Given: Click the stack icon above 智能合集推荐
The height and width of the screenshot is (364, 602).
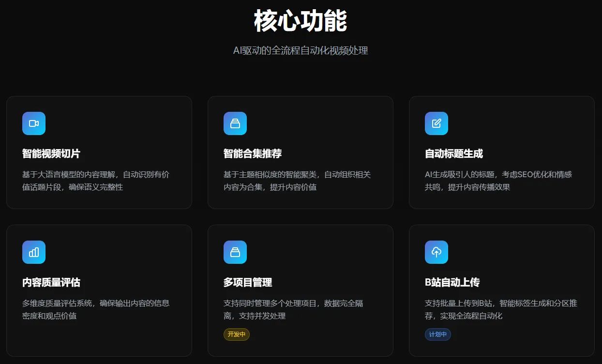Looking at the screenshot, I should click(x=235, y=123).
